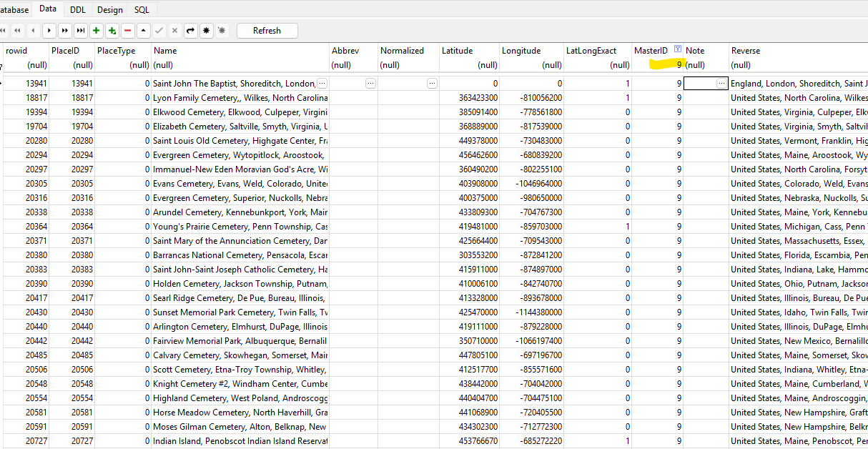Set a bookmark with the asterisk icon
868x449 pixels.
[x=206, y=31]
